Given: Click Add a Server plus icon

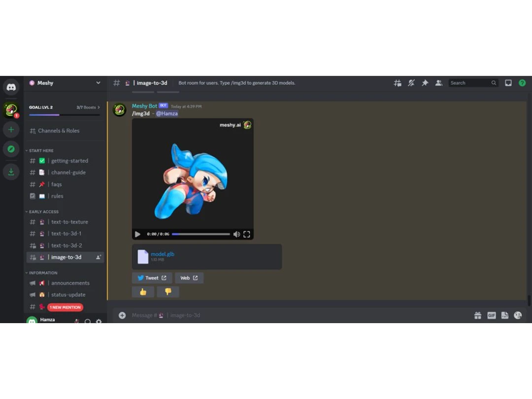Looking at the screenshot, I should (x=11, y=130).
